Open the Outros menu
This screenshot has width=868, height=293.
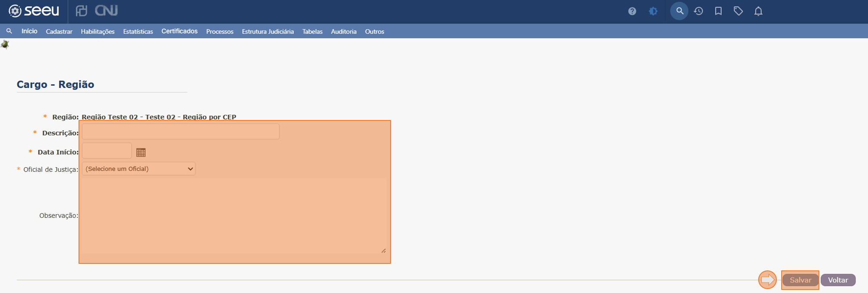click(x=375, y=32)
